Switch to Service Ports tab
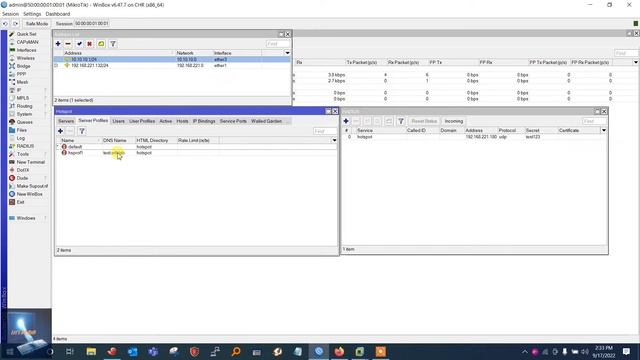The image size is (640, 360). pos(233,121)
